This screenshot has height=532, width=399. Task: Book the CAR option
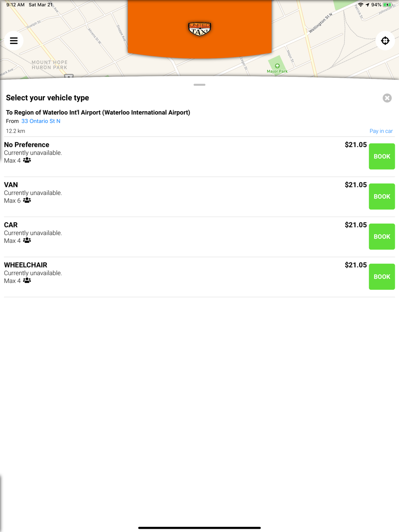tap(382, 236)
